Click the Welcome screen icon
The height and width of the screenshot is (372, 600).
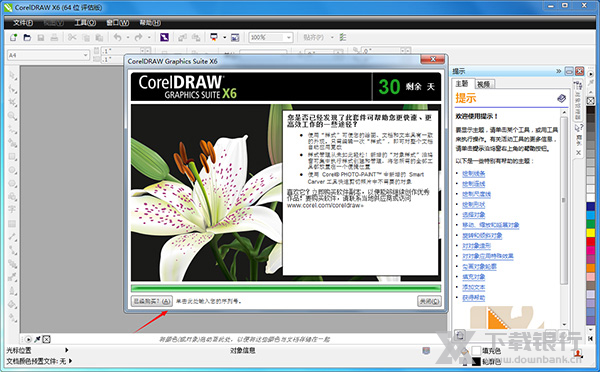tap(235, 38)
